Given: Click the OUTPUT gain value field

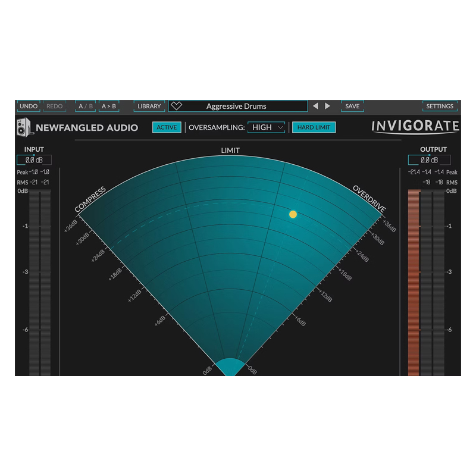Looking at the screenshot, I should (x=429, y=159).
